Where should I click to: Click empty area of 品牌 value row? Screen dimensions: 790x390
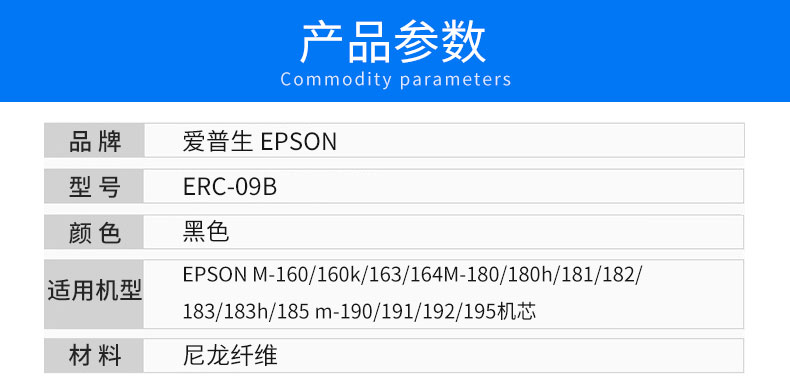(529, 141)
